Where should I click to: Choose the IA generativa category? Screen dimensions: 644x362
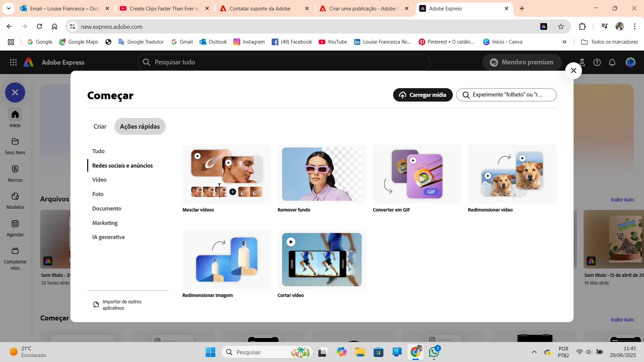[x=108, y=237]
